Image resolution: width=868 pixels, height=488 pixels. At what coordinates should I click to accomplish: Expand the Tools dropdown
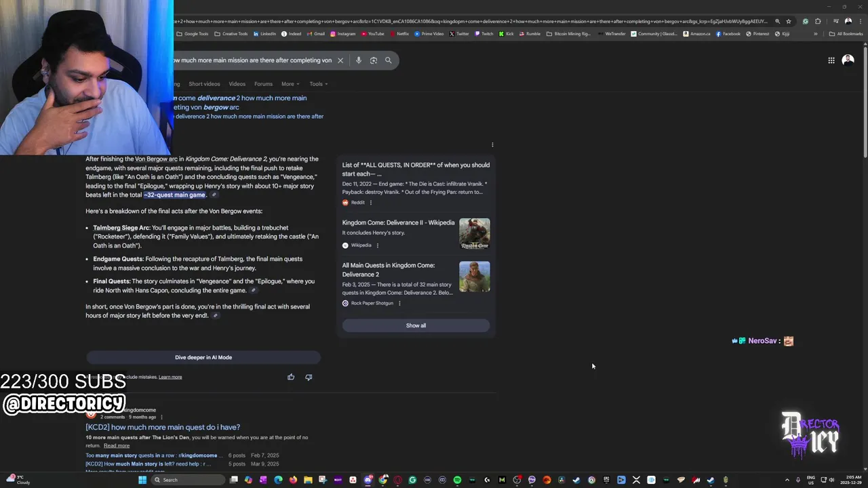click(319, 84)
